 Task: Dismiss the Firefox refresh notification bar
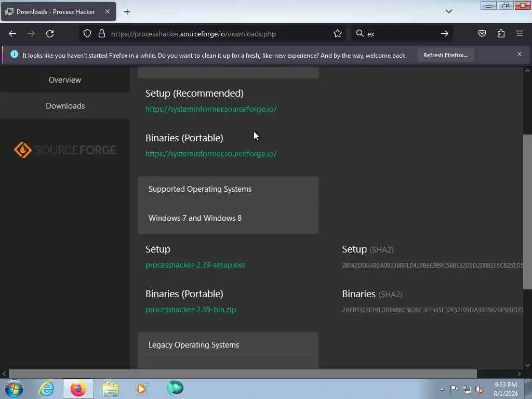tap(520, 54)
